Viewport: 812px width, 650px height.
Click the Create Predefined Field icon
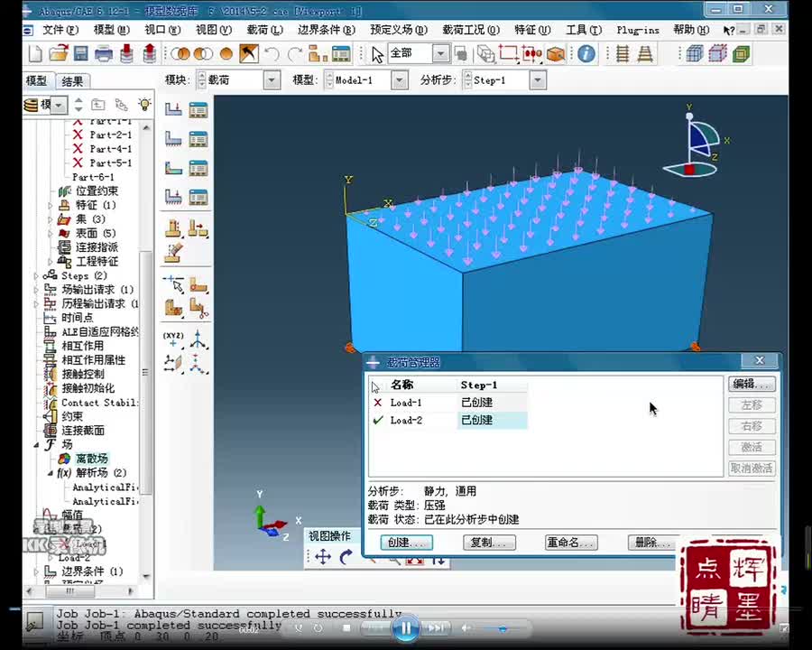pos(173,167)
